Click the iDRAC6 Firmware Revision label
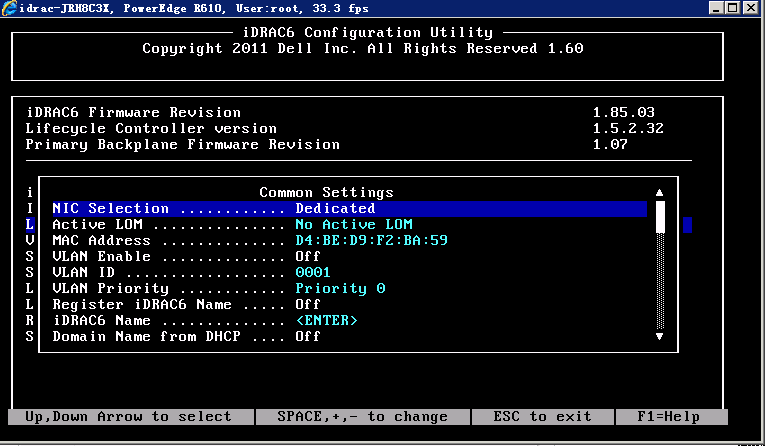This screenshot has width=765, height=446. tap(133, 113)
